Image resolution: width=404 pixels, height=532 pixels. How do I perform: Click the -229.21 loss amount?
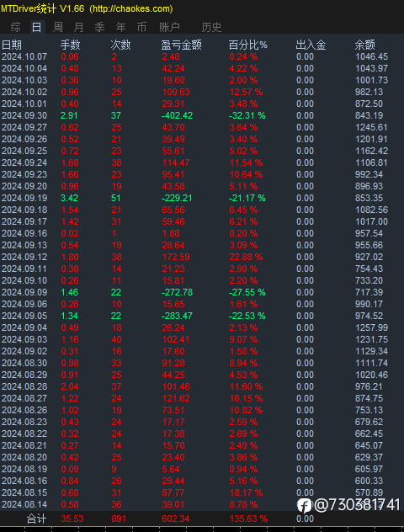177,198
